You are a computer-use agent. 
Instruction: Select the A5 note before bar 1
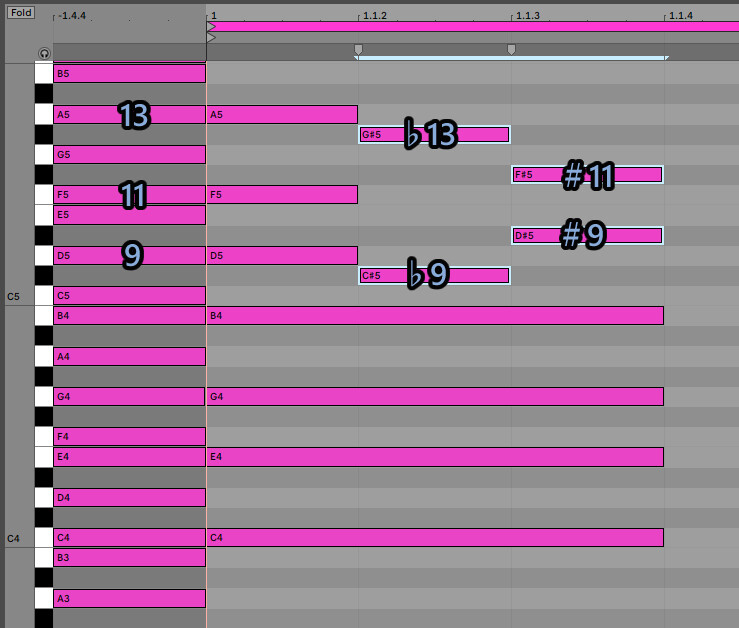tap(130, 115)
